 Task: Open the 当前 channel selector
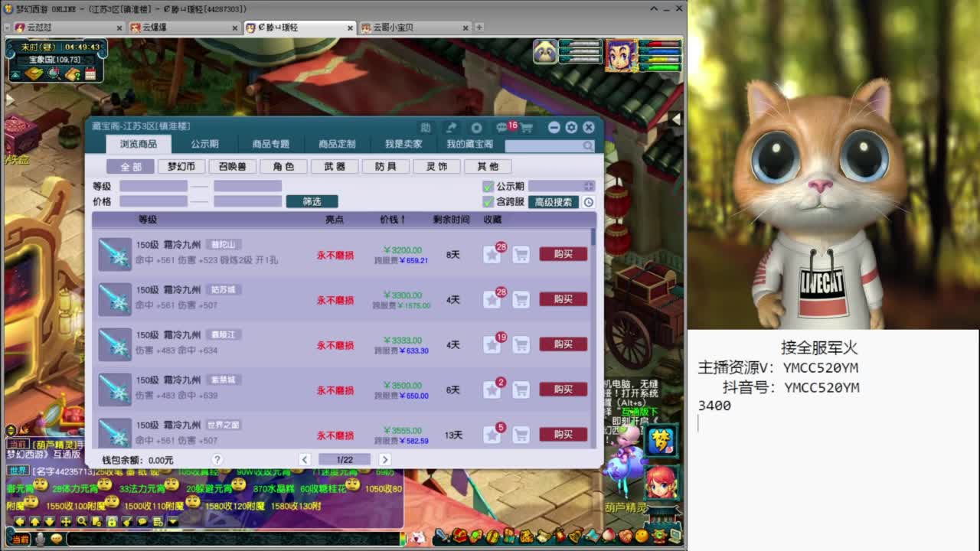click(x=20, y=540)
